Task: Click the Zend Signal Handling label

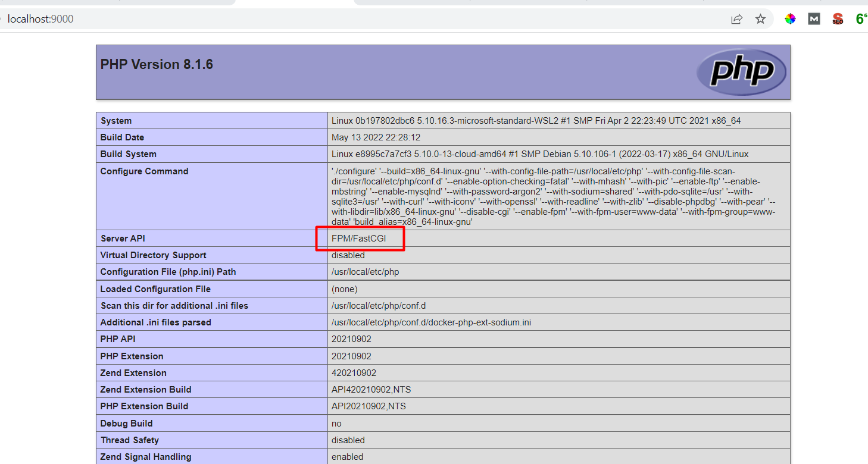Action: [146, 457]
